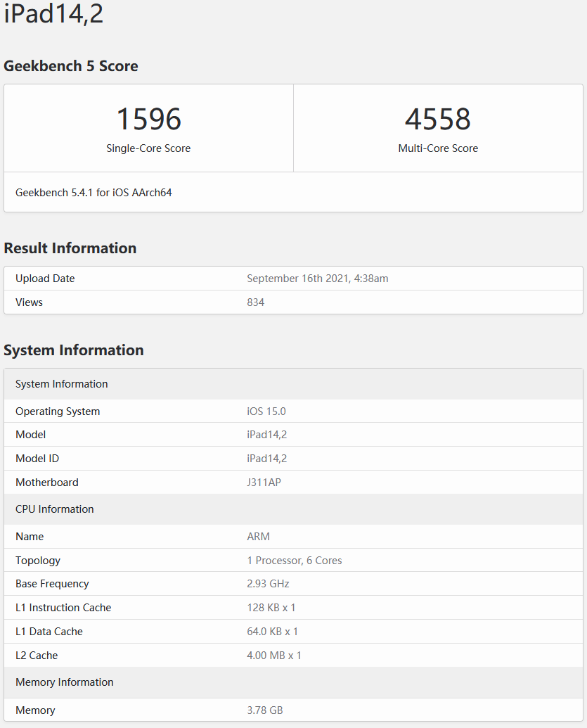Select the iOS 15.0 operating system value
Image resolution: width=587 pixels, height=728 pixels.
266,411
